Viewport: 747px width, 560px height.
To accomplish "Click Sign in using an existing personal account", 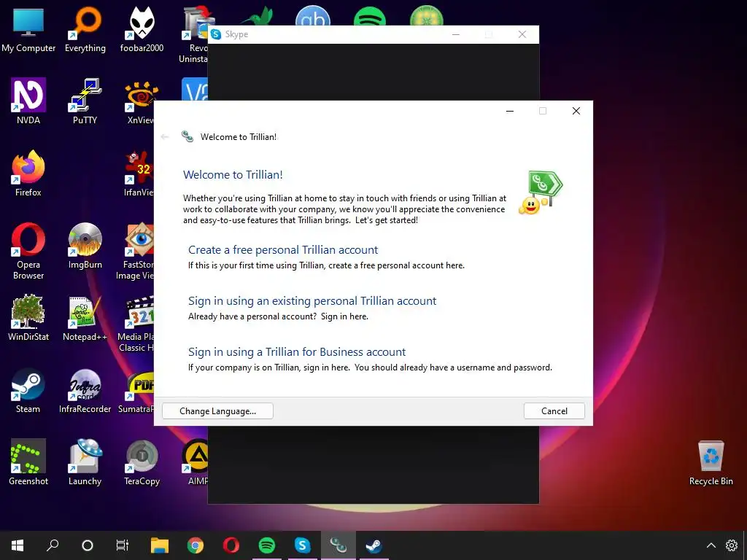I will point(312,301).
